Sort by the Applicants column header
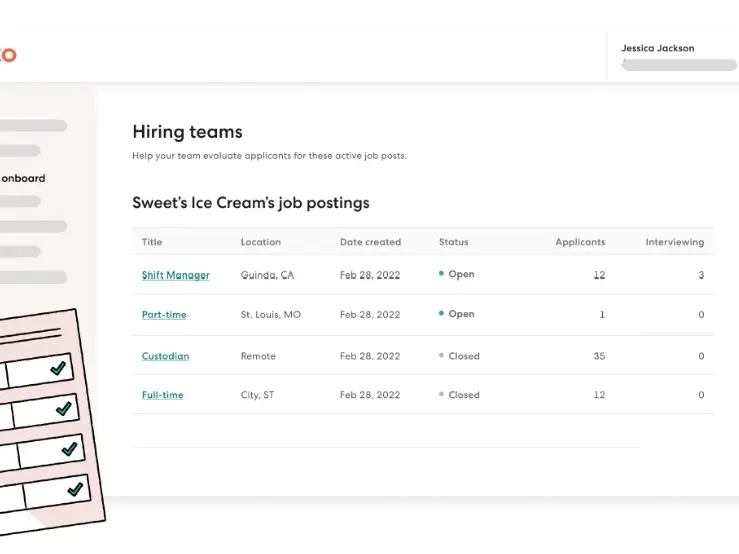 [x=580, y=242]
